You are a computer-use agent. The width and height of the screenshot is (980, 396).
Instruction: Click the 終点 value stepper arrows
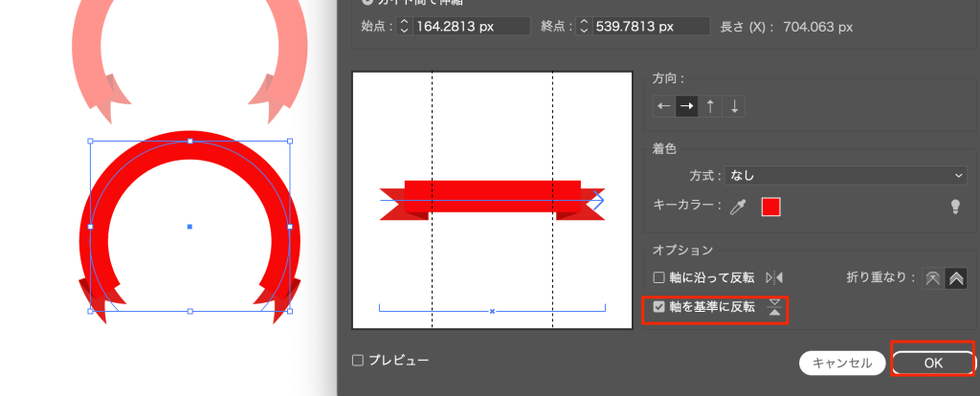(x=583, y=26)
